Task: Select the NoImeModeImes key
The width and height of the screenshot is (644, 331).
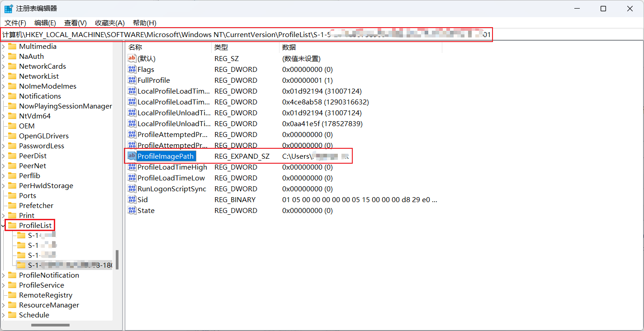Action: coord(47,86)
